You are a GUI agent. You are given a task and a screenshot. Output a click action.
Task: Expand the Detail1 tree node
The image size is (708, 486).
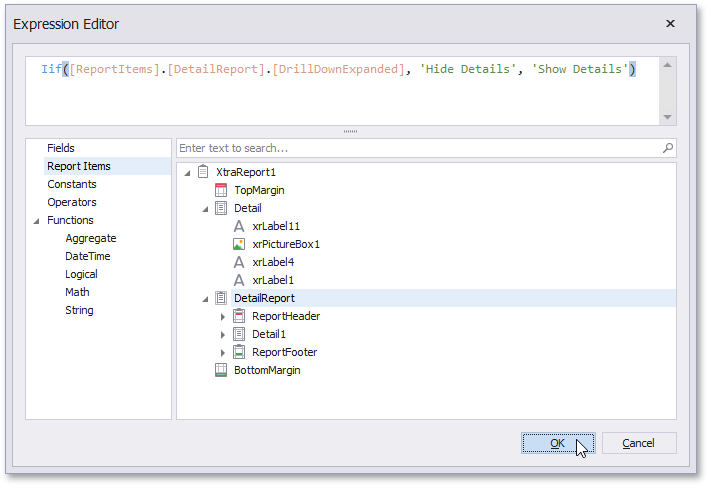[x=223, y=334]
